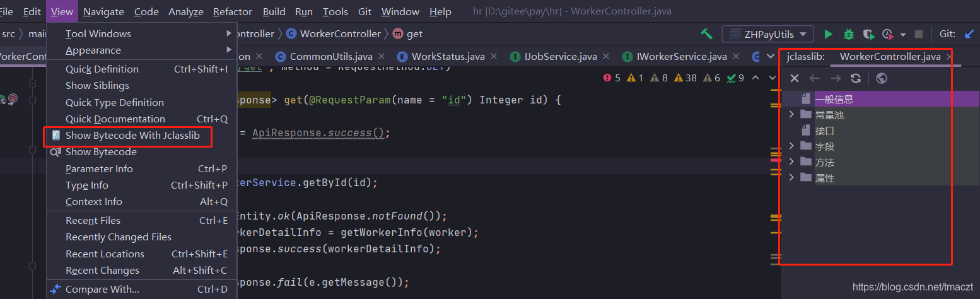Expand the 属性 tree node
980x299 pixels.
tap(792, 178)
